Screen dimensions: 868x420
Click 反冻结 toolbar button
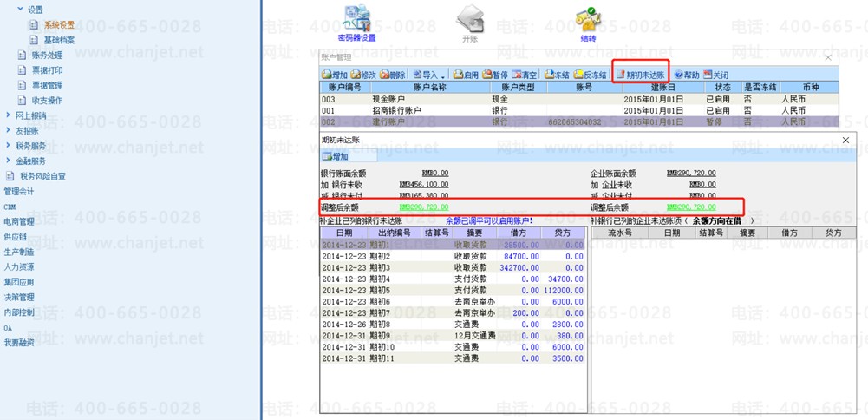(590, 75)
